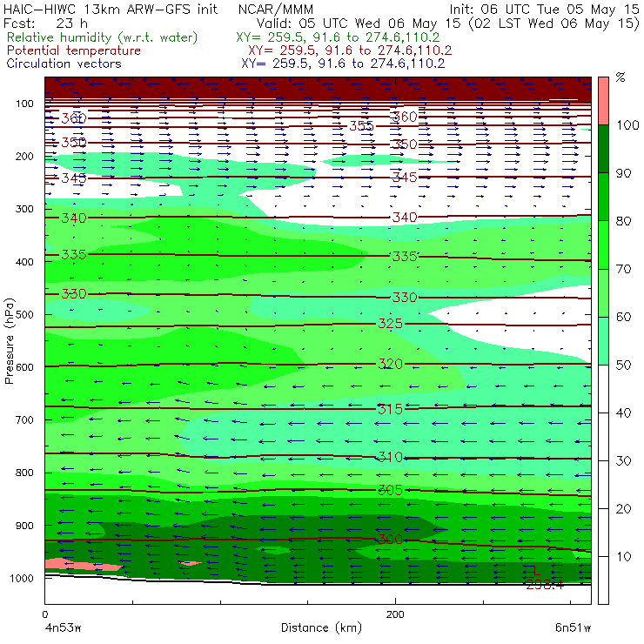This screenshot has height=644, width=644.
Task: Click the 'HAIC-HIWC 13km ARW-GFS init' title
Action: [110, 9]
